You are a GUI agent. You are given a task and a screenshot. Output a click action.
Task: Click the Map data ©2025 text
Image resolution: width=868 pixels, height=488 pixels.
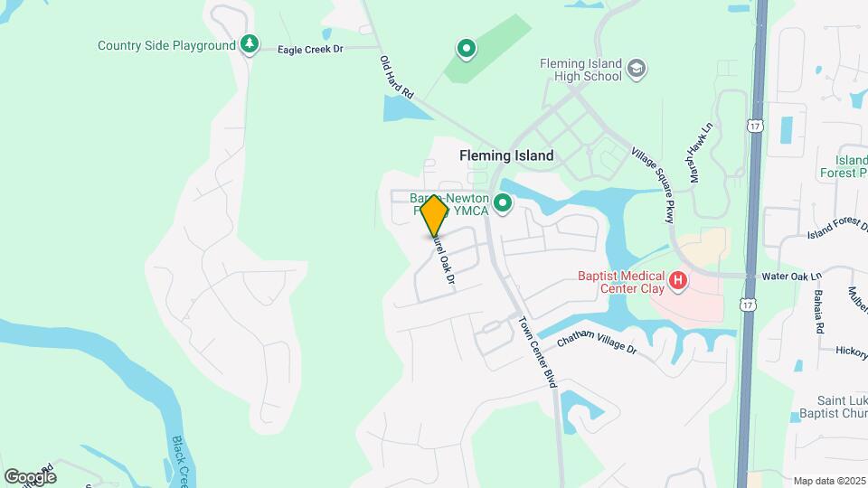pos(830,482)
